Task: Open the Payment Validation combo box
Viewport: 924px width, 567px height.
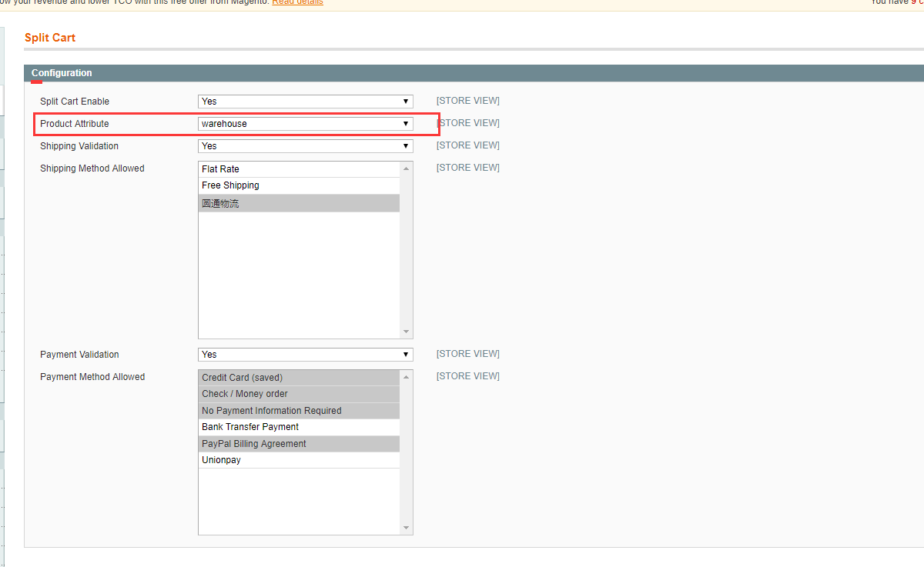Action: pos(305,354)
